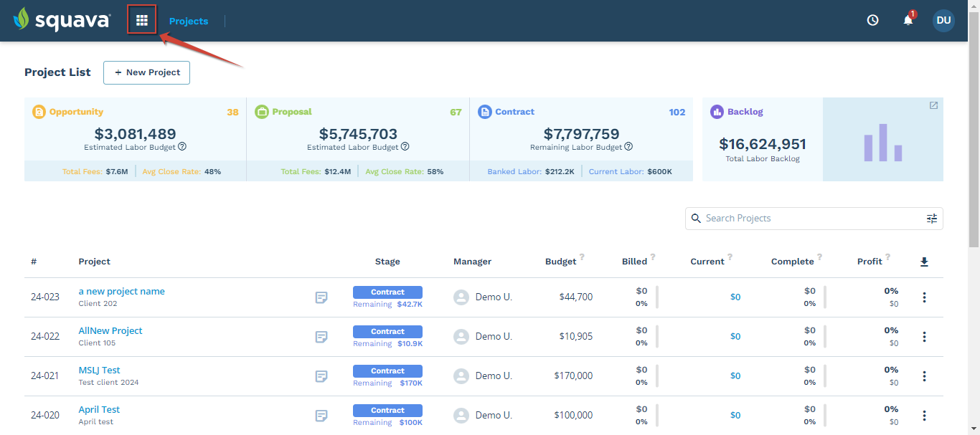980x435 pixels.
Task: Open kebab menu for April Test row
Action: point(924,416)
